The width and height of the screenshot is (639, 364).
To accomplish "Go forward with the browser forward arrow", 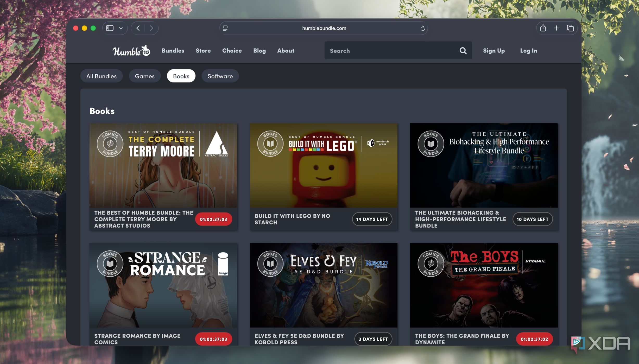I will 151,28.
